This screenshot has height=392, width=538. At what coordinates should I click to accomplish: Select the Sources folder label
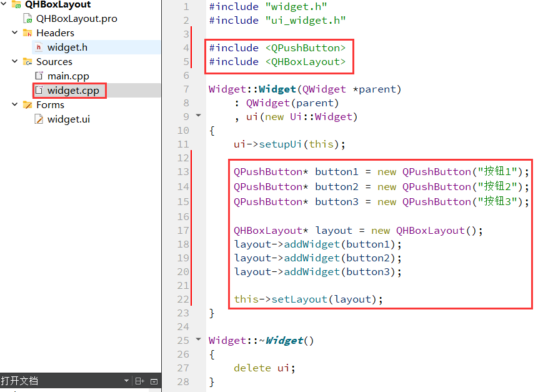(x=54, y=62)
